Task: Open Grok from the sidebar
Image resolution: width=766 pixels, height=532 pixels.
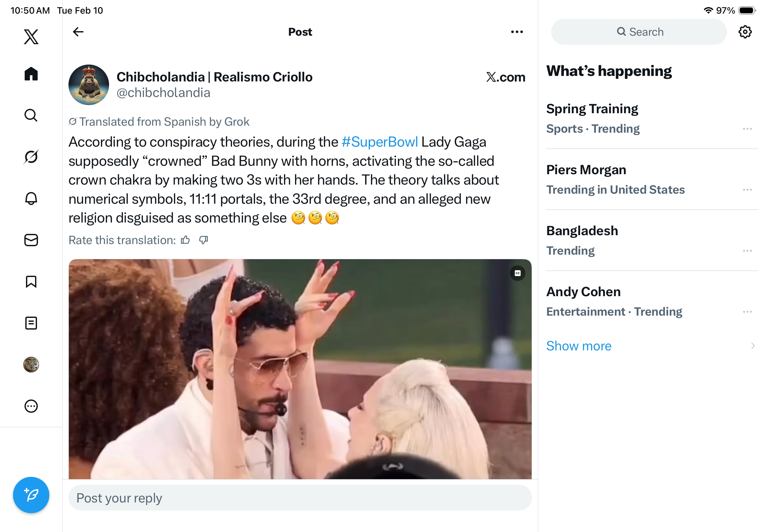Action: pyautogui.click(x=31, y=157)
